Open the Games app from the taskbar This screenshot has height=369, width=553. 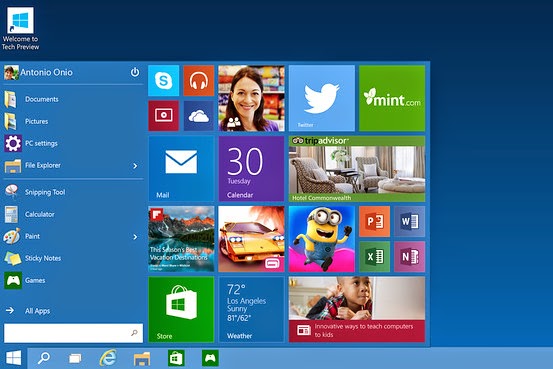[x=210, y=358]
